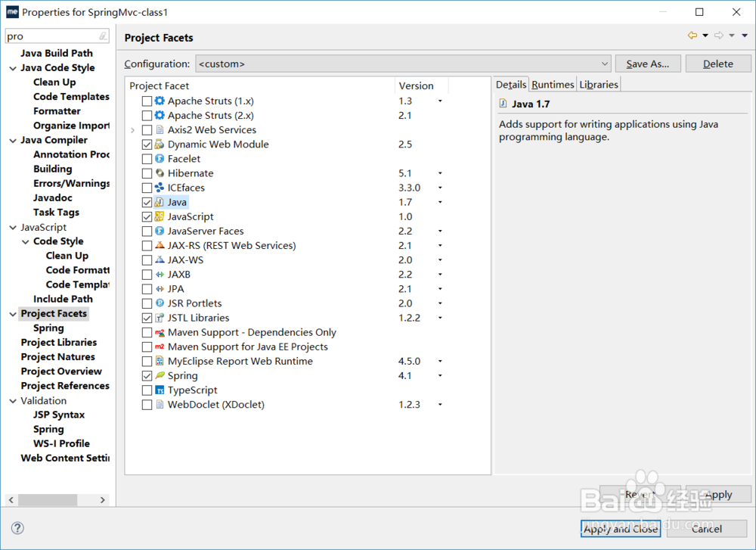The width and height of the screenshot is (756, 550).
Task: Enable the Hibernate facet checkbox
Action: [x=147, y=173]
